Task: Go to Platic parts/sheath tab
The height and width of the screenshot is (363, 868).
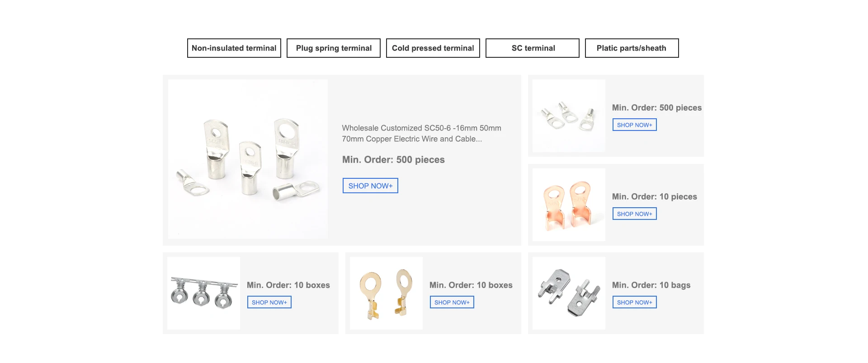Action: (632, 48)
